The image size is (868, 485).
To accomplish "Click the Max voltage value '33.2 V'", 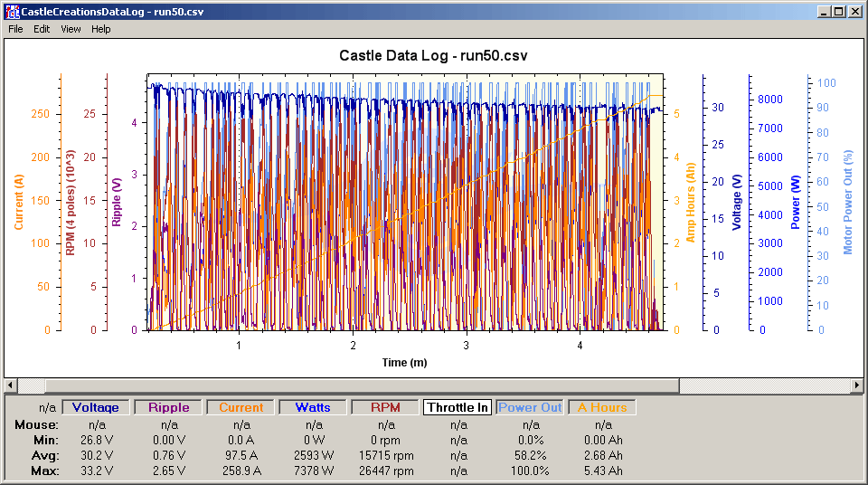I will point(97,471).
